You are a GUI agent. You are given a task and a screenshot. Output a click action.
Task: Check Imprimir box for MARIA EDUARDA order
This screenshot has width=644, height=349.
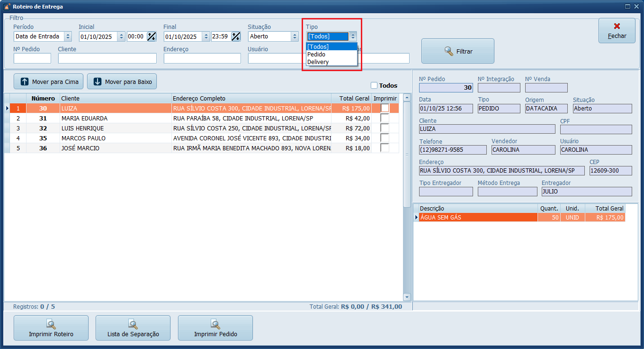(x=385, y=118)
